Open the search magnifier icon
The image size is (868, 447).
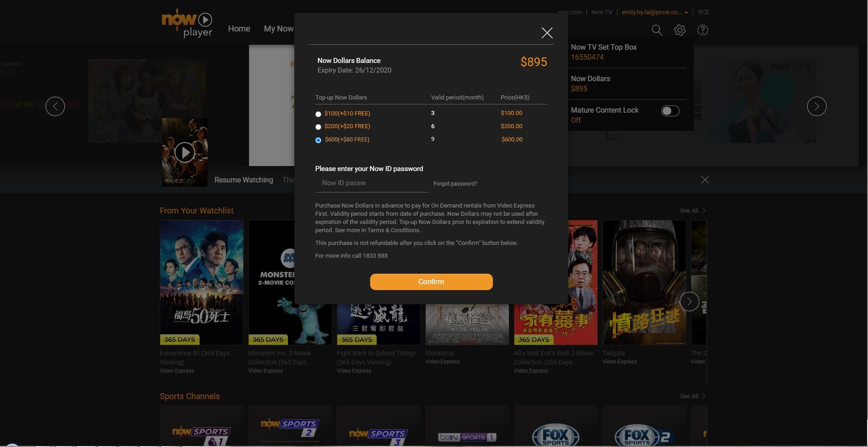[657, 30]
